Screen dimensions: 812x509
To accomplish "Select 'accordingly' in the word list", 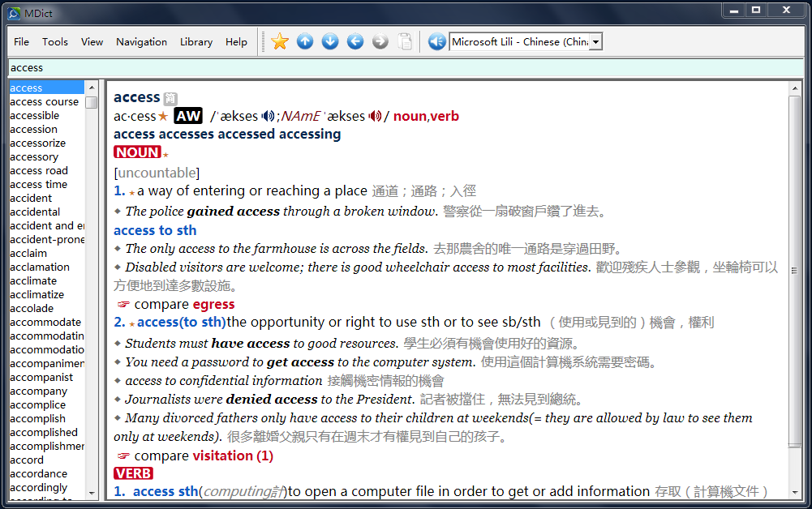I will (39, 488).
